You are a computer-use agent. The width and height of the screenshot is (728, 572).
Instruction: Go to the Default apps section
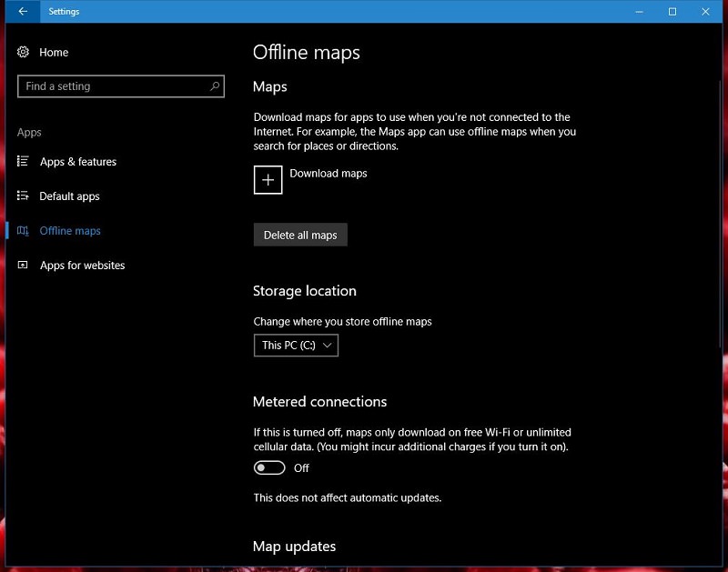pos(70,196)
